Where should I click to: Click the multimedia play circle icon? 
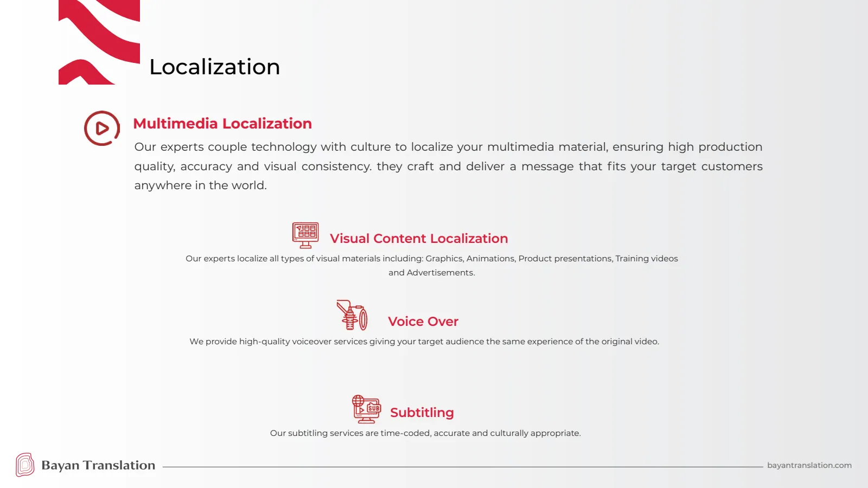[x=102, y=129]
